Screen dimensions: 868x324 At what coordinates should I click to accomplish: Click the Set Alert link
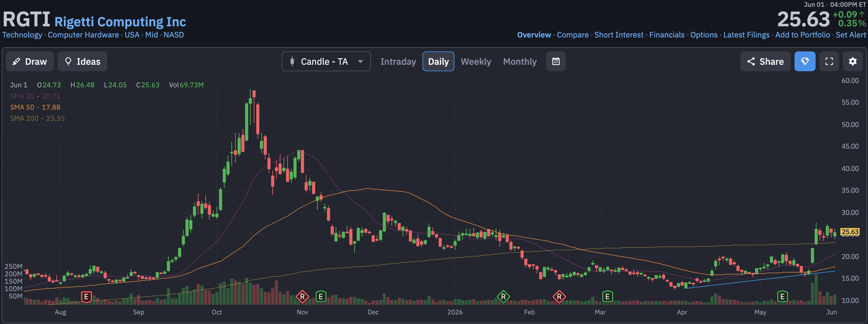coord(851,35)
